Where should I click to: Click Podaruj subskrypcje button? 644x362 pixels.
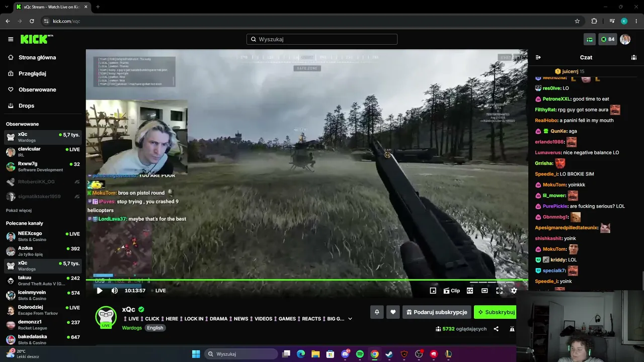(x=437, y=312)
